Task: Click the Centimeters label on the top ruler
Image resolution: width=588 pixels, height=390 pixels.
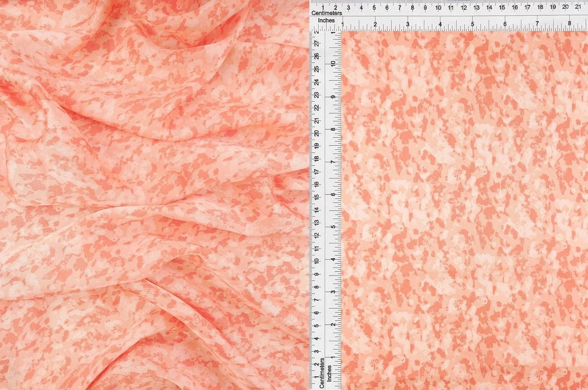Action: click(x=326, y=13)
